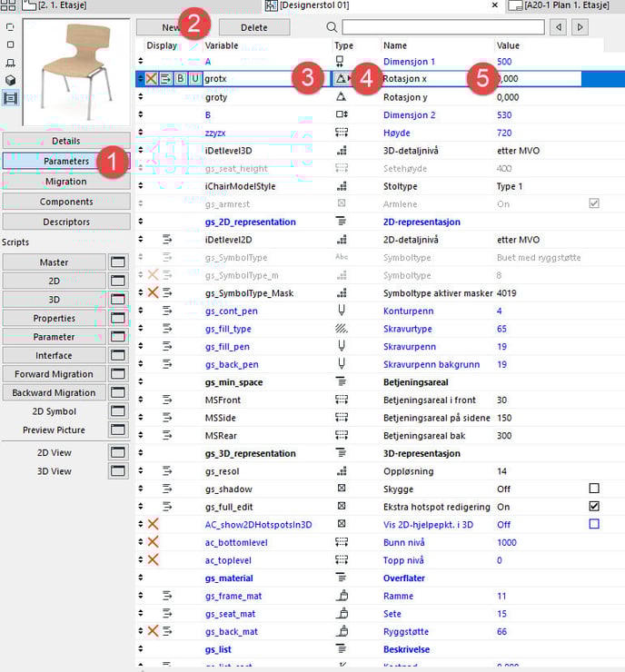Click integer type icon of iDetlevel3D
Image resolution: width=625 pixels, height=672 pixels.
click(x=342, y=151)
